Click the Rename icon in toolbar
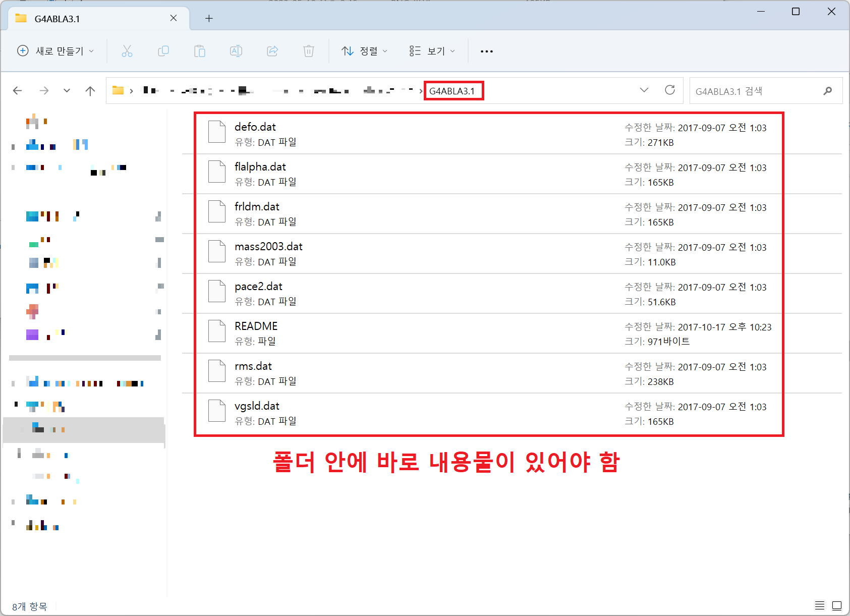The height and width of the screenshot is (616, 850). click(236, 51)
